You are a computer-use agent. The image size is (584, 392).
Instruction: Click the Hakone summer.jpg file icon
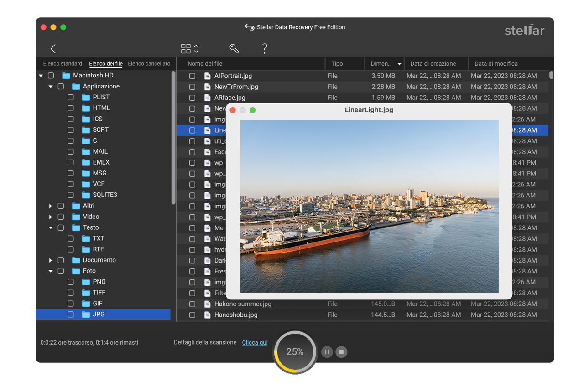pos(207,304)
